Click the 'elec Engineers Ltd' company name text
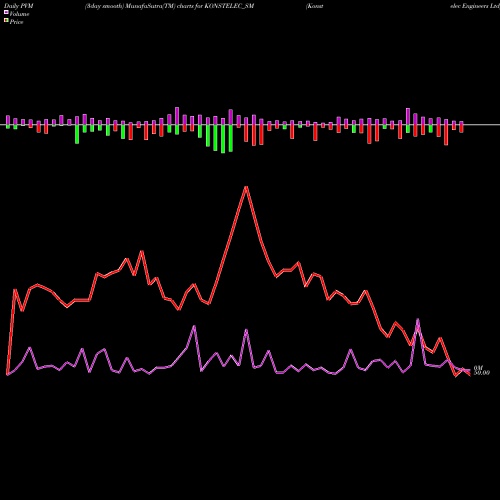This screenshot has width=500, height=500. click(x=475, y=6)
